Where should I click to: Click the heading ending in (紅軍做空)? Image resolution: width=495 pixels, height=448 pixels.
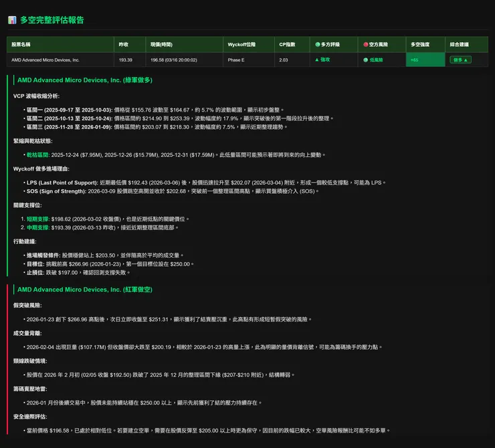(84, 290)
